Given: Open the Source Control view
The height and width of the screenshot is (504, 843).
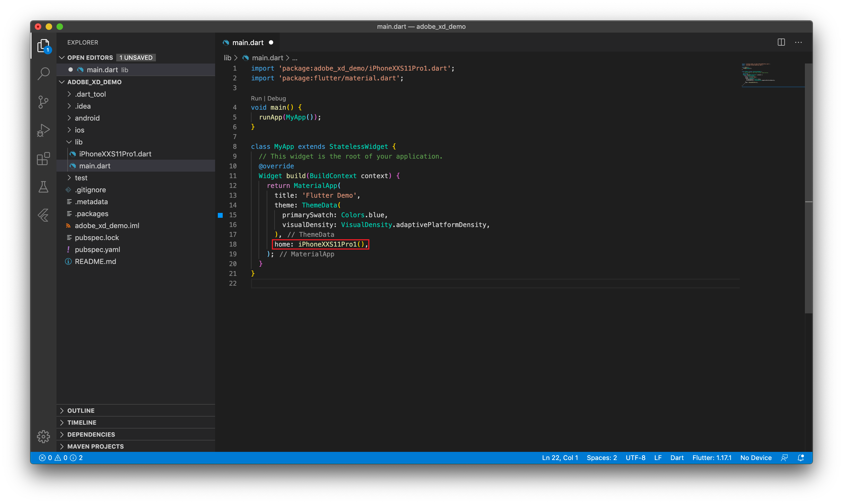Looking at the screenshot, I should pyautogui.click(x=43, y=102).
